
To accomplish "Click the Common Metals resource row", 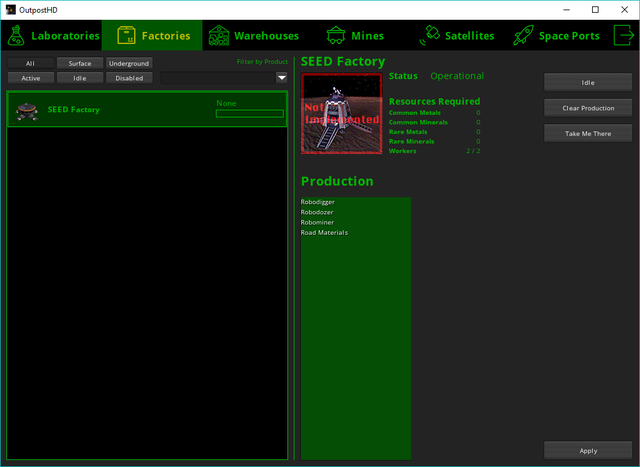I will (435, 113).
